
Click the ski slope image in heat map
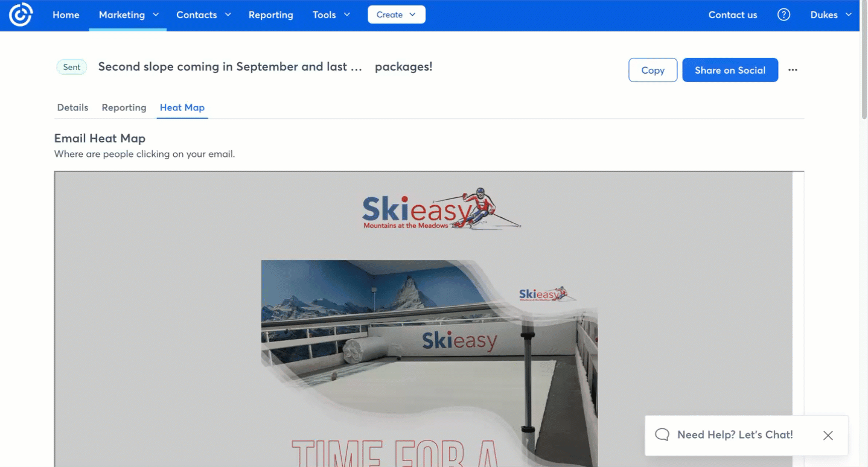[429, 363]
